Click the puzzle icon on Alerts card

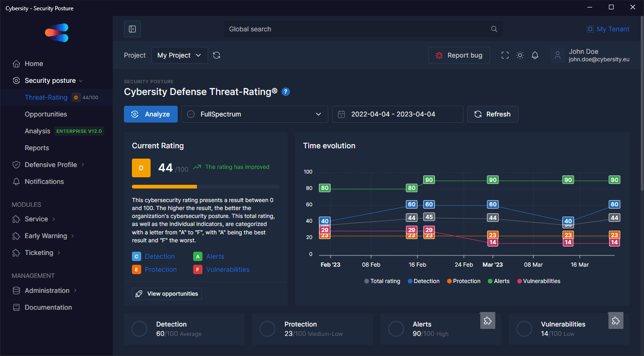point(488,320)
